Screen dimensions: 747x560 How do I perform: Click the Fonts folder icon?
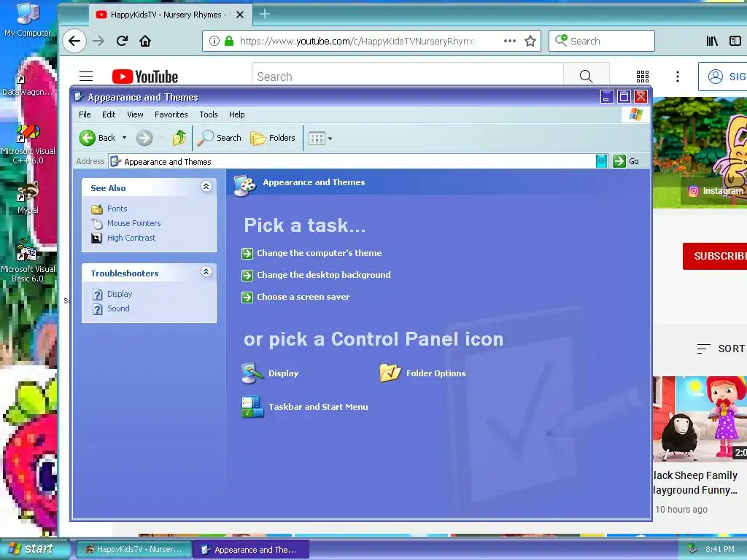(x=97, y=209)
